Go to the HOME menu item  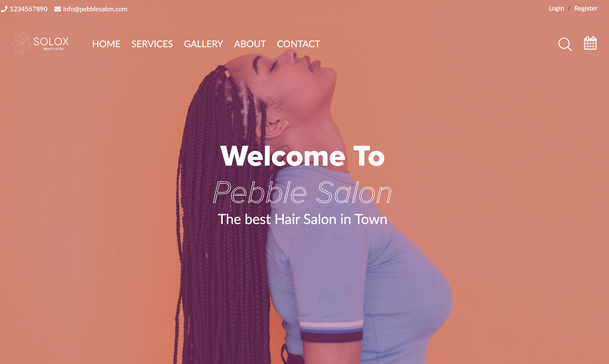coord(106,44)
